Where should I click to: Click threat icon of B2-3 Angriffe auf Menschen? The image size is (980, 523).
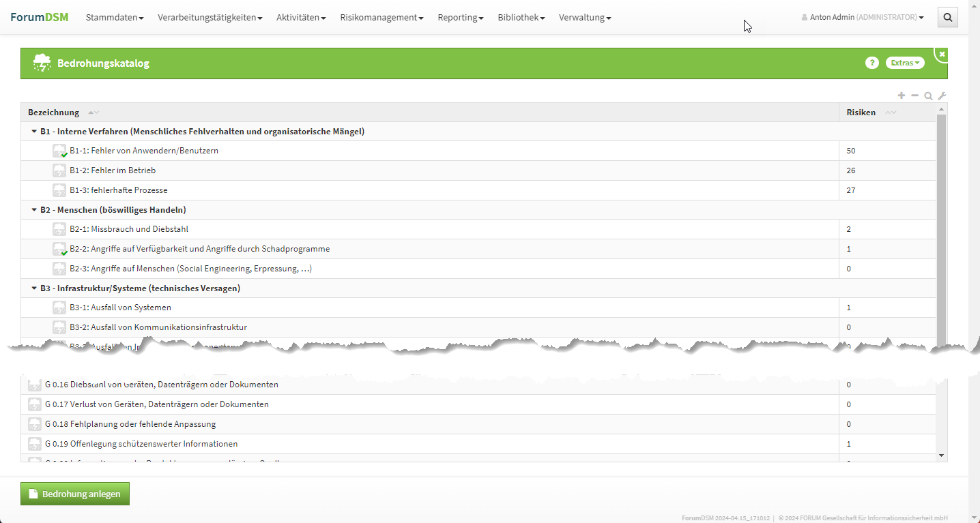coord(59,269)
